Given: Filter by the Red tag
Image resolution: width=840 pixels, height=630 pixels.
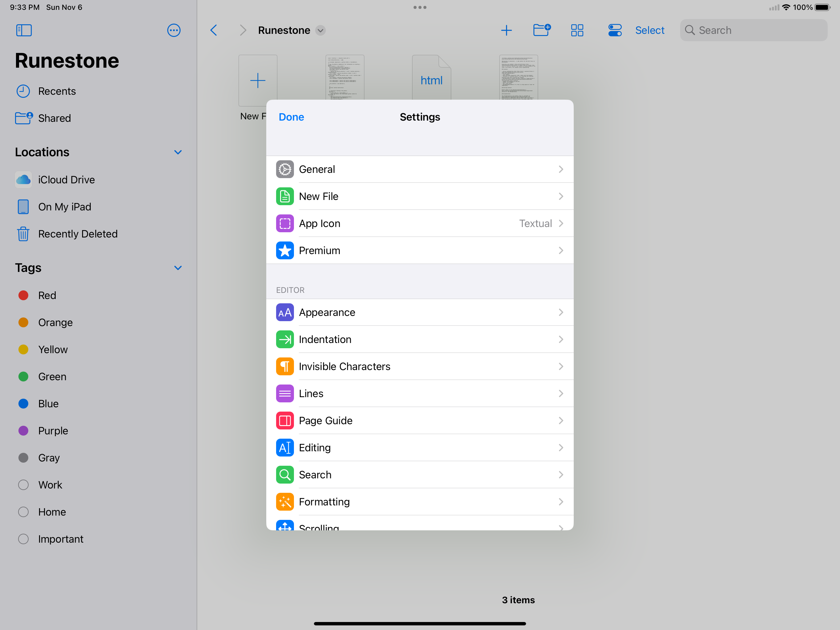Looking at the screenshot, I should (47, 295).
